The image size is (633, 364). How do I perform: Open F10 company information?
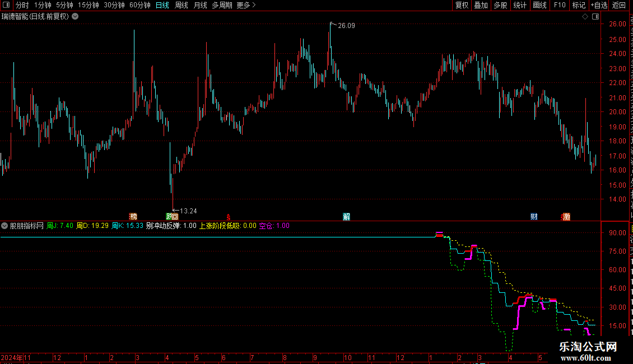(x=560, y=5)
